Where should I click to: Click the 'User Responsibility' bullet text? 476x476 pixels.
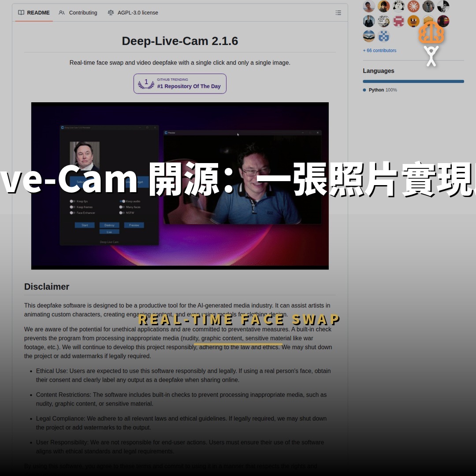pos(180,447)
